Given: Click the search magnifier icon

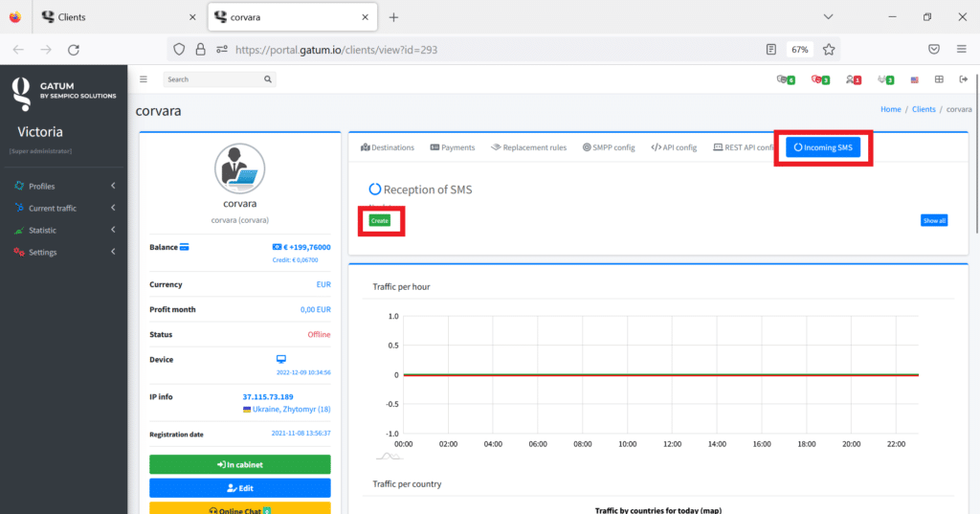Looking at the screenshot, I should click(x=268, y=79).
